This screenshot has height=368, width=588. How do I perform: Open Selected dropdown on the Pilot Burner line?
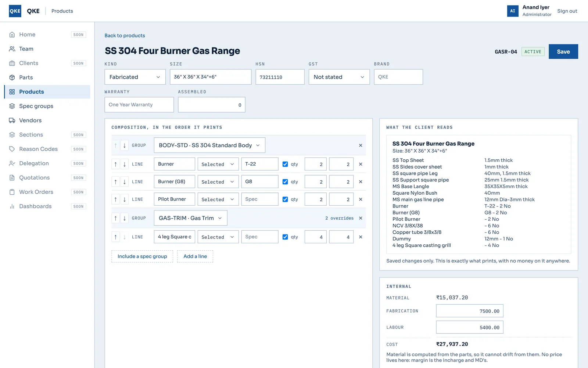[218, 199]
